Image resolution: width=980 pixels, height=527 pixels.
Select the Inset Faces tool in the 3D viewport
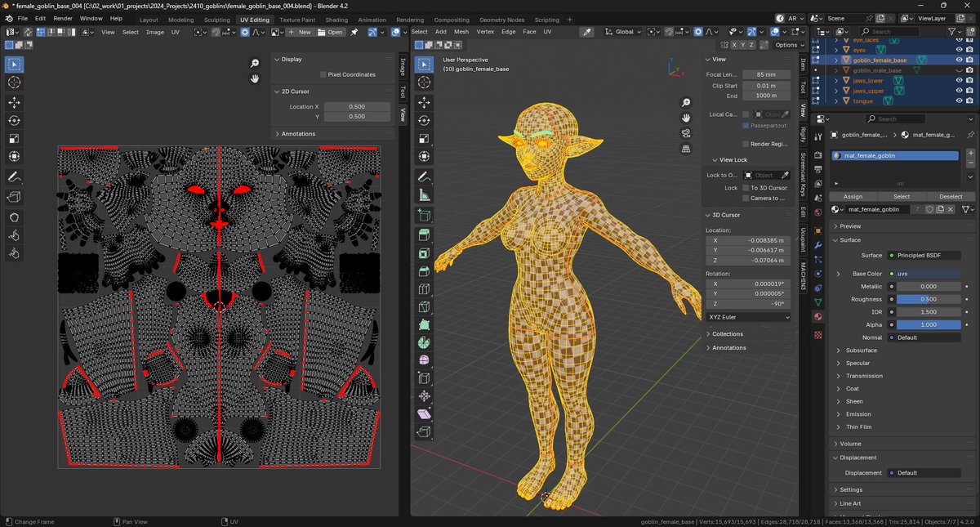point(424,253)
